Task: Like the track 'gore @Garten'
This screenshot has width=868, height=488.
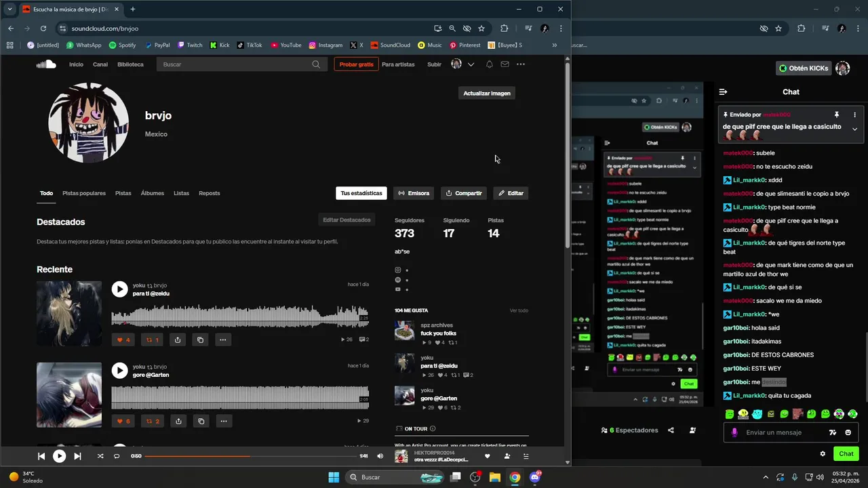Action: point(123,421)
